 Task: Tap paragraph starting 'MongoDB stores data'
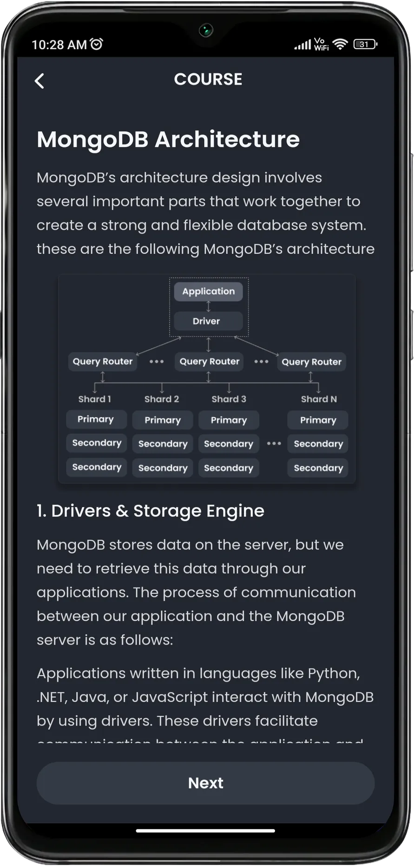coord(196,592)
